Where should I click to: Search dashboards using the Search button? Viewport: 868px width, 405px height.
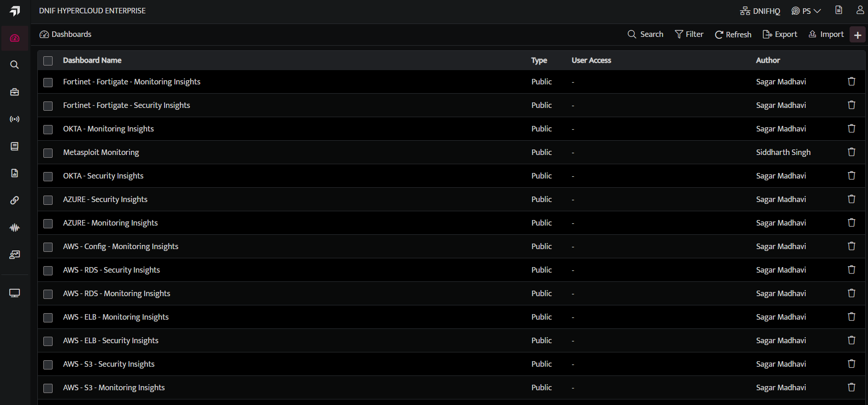click(x=645, y=35)
